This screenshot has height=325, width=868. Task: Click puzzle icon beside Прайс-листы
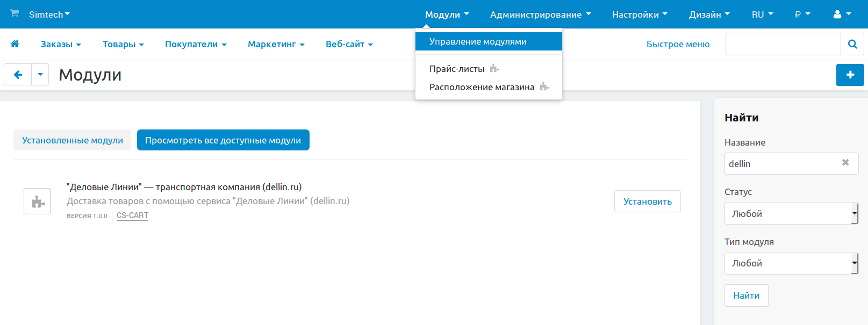click(494, 69)
